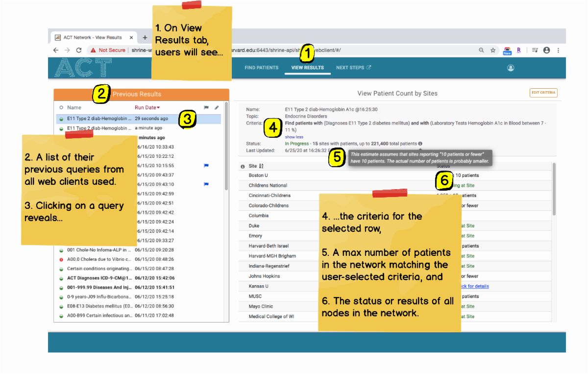Open a new browser tab
The image size is (588, 374).
tap(145, 37)
